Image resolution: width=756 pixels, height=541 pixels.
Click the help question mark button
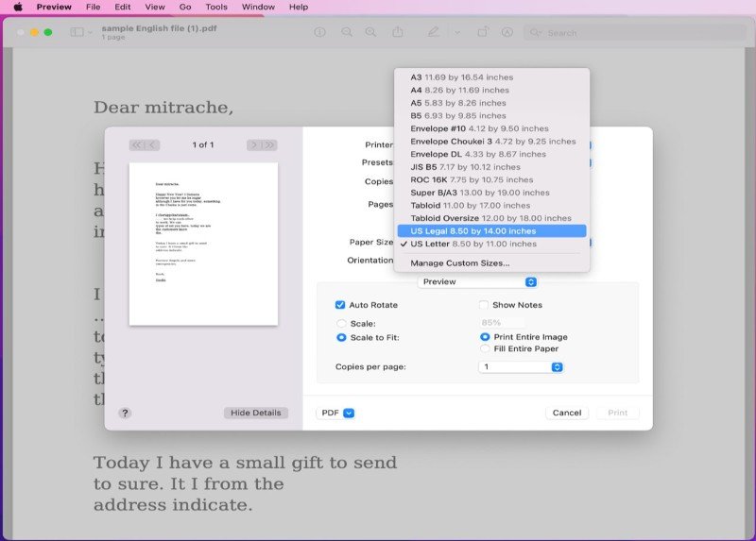(125, 413)
